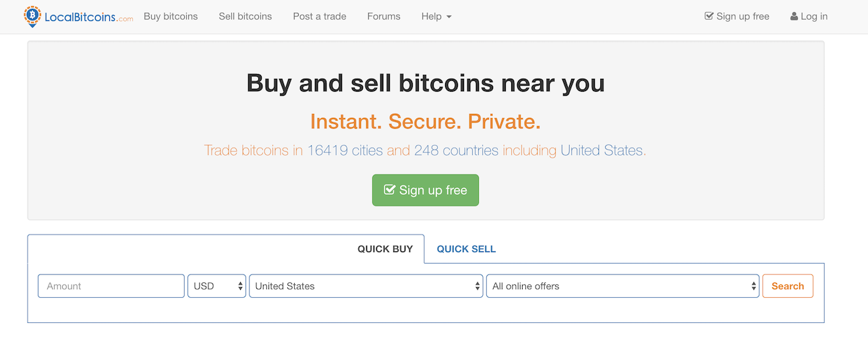Follow the 16419 cities link
The width and height of the screenshot is (868, 337).
click(x=345, y=150)
